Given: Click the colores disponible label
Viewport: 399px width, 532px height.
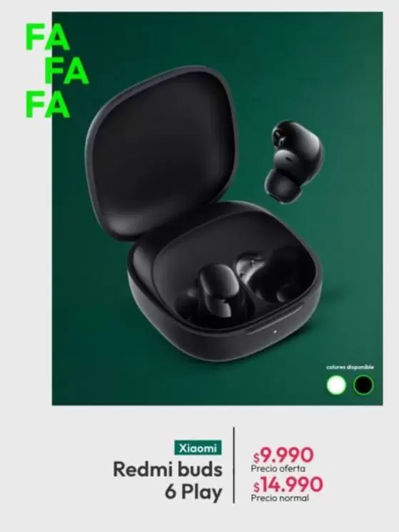Looking at the screenshot, I should point(350,367).
